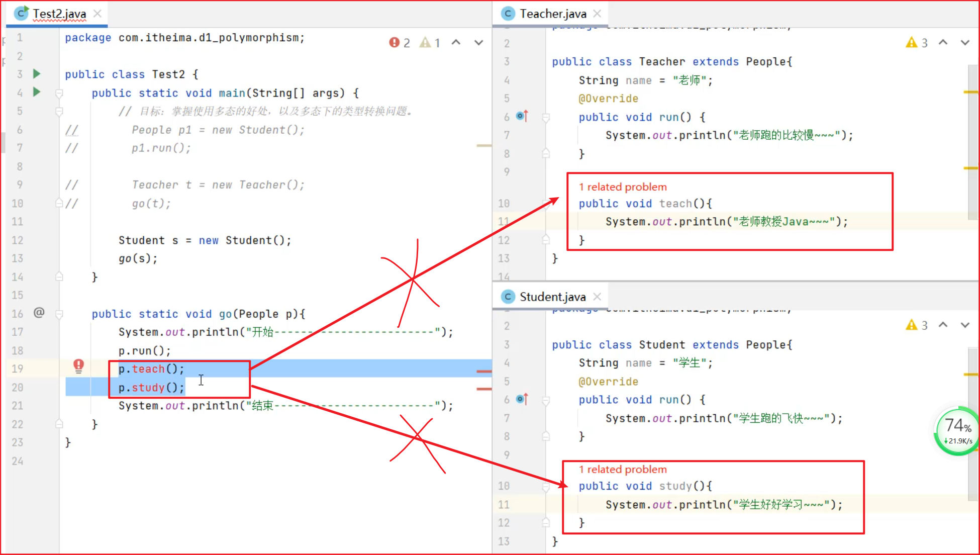
Task: Click '1 related problem' above study method
Action: pyautogui.click(x=622, y=470)
